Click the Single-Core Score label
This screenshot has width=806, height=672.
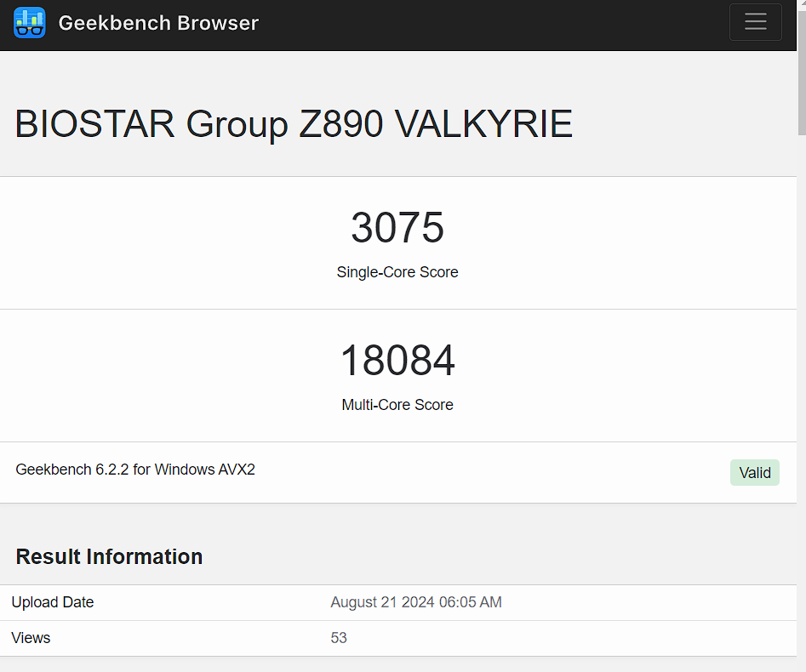pyautogui.click(x=397, y=272)
